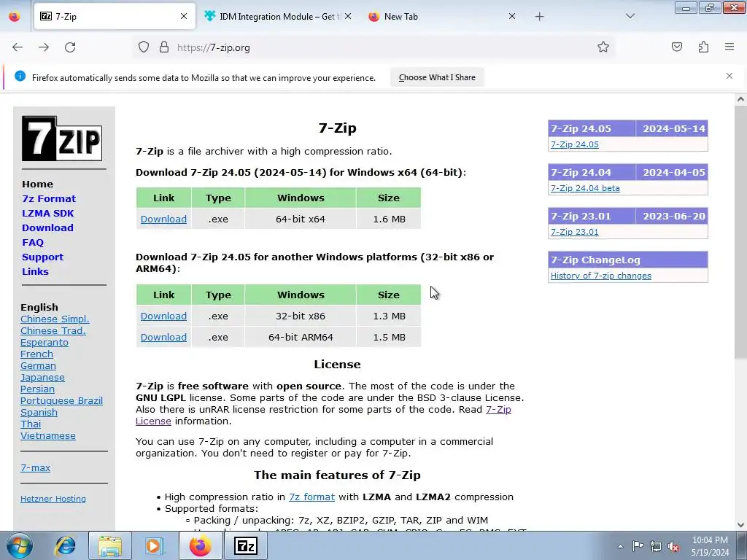Open the Support sidebar link
Image resolution: width=747 pixels, height=560 pixels.
click(42, 257)
